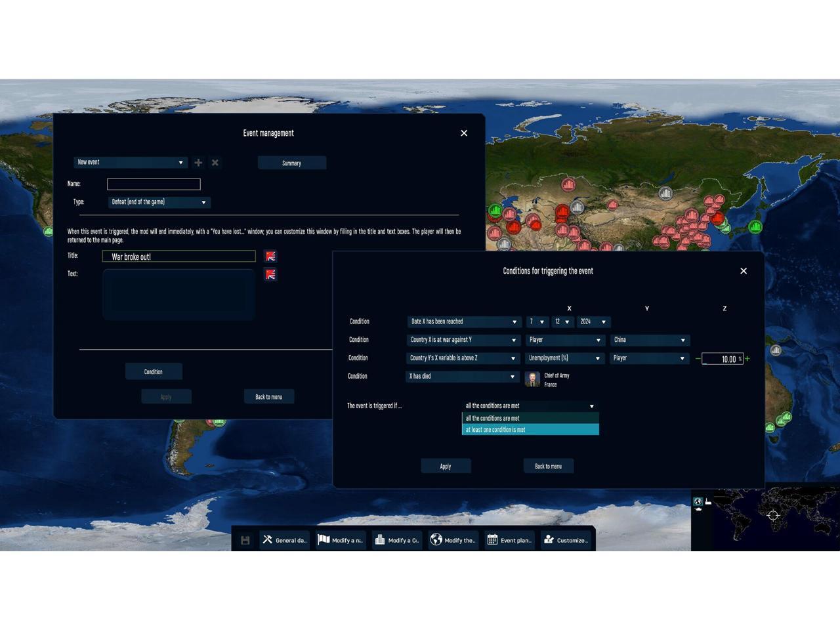Open the China country dropdown
Screen dimensions: 840x630
click(650, 340)
